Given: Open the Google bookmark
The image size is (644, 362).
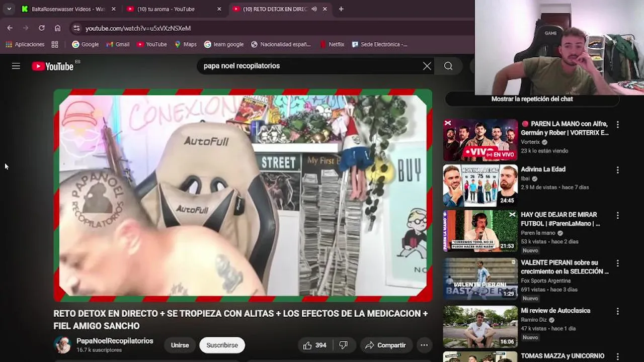Looking at the screenshot, I should click(x=85, y=44).
